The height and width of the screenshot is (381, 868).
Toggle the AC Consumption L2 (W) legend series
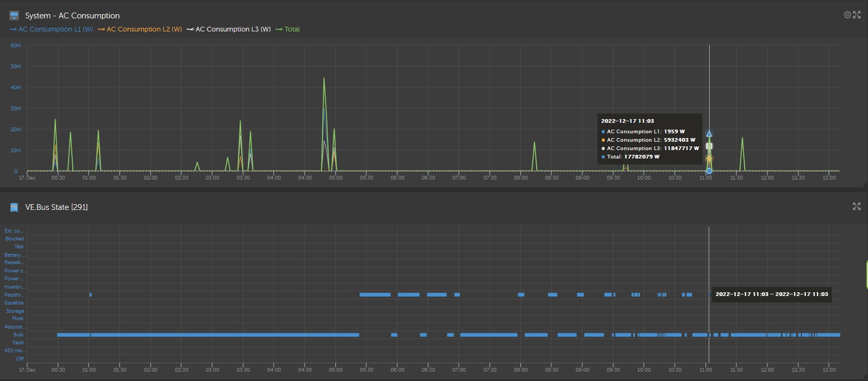pyautogui.click(x=140, y=29)
